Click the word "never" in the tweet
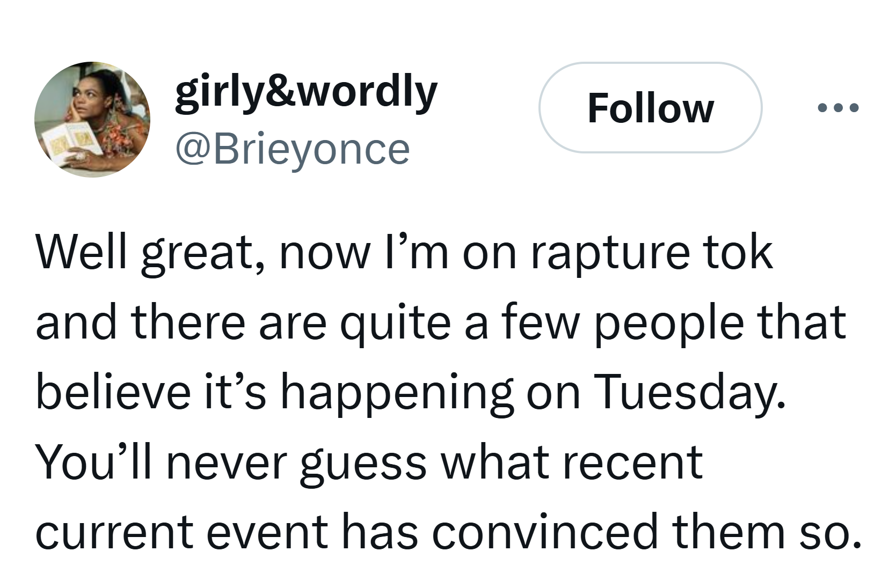 (227, 462)
